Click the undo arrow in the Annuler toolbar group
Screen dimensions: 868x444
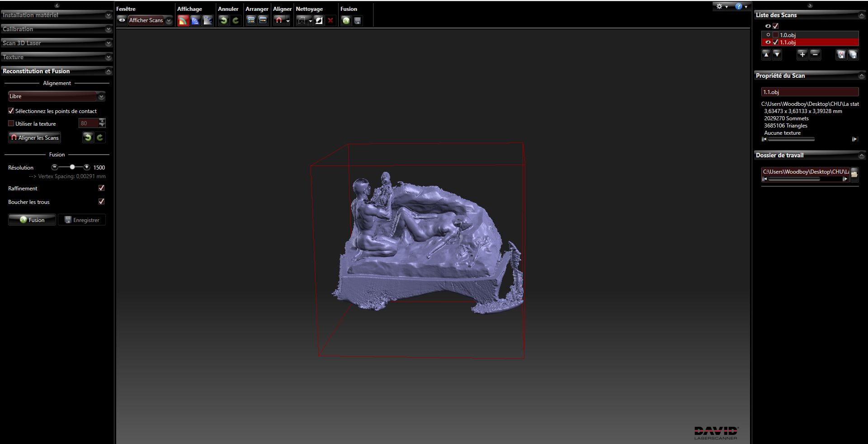[x=223, y=20]
